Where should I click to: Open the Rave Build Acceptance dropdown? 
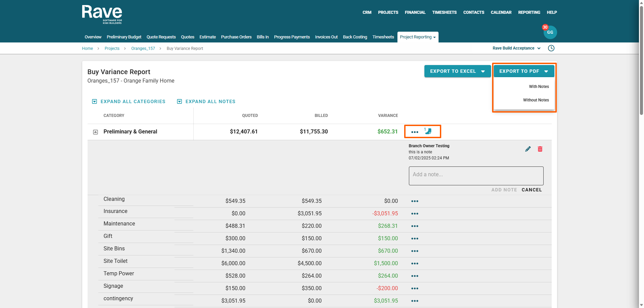(x=516, y=48)
